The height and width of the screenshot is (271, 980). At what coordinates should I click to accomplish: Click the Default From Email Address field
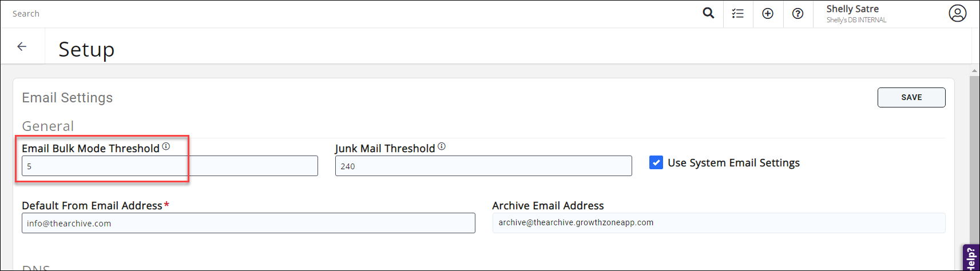point(248,223)
